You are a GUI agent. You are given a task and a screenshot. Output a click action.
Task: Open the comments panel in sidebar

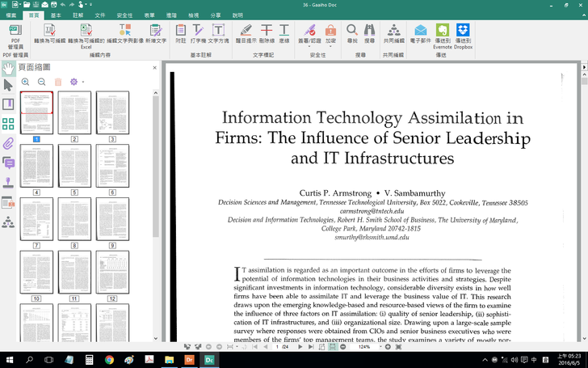coord(8,163)
